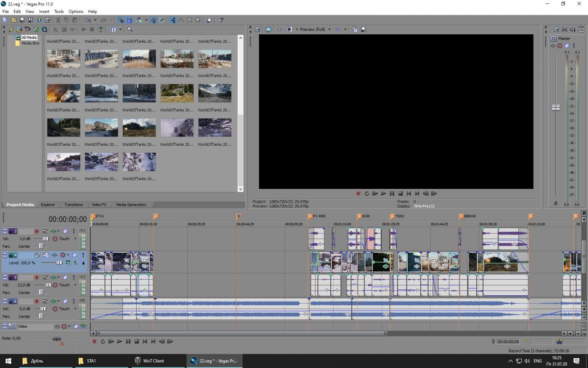588x368 pixels.
Task: Open the Insert menu
Action: [44, 11]
